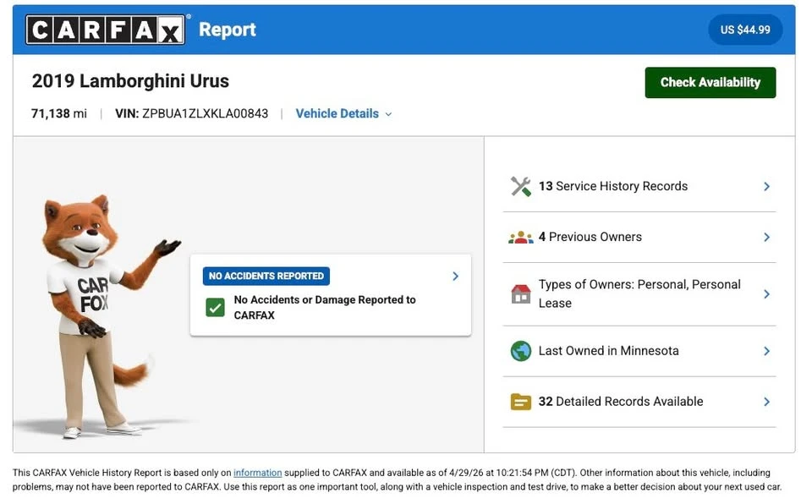Click the NO ACCIDENTS REPORTED badge
The width and height of the screenshot is (812, 504).
point(266,276)
